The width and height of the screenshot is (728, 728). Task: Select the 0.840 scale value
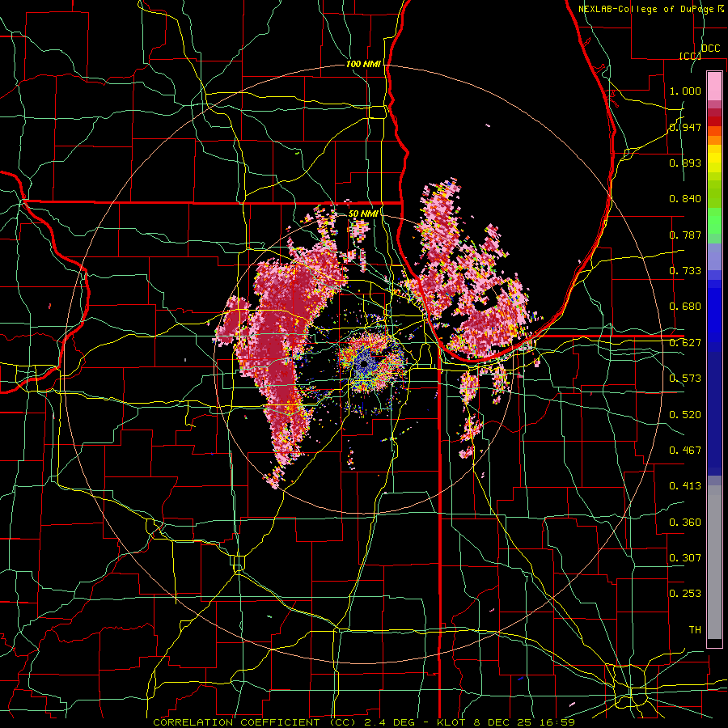click(x=685, y=199)
